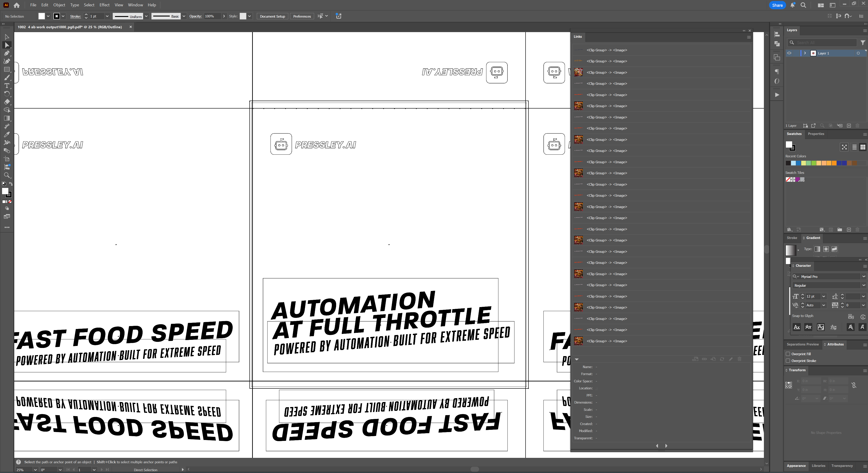The image size is (868, 473).
Task: Open the Regular font style dropdown
Action: pos(863,285)
